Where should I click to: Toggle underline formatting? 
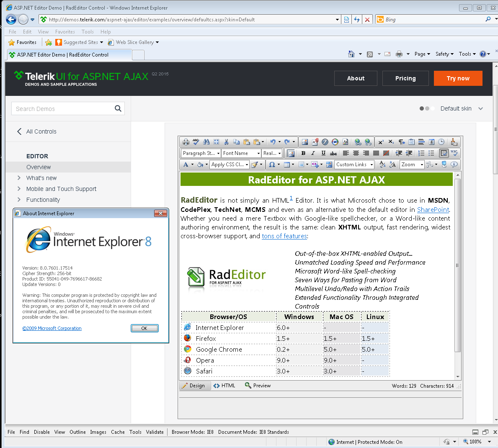323,153
